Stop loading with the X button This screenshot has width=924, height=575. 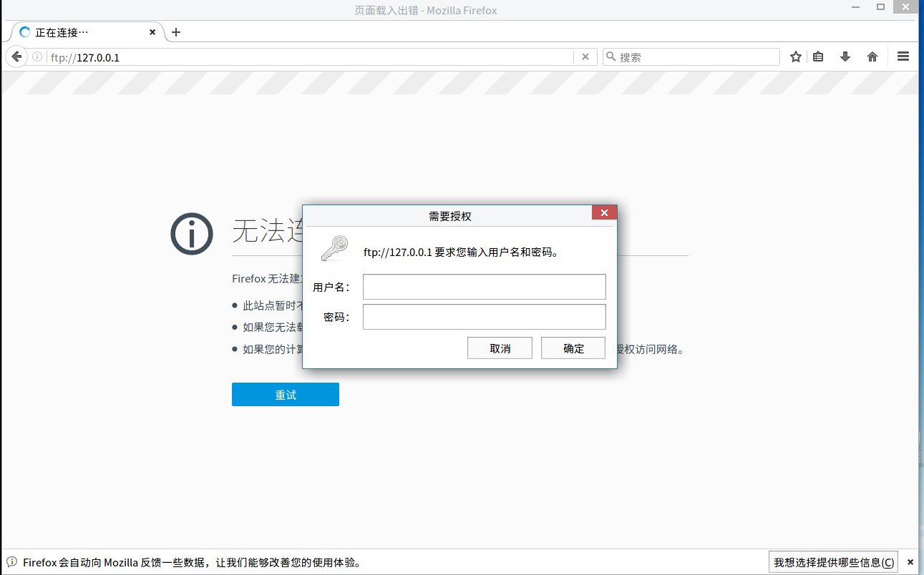(585, 57)
